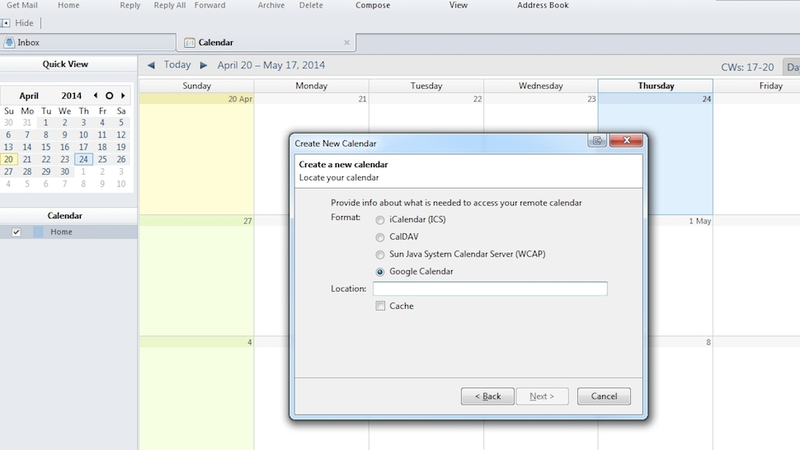
Task: Click the Hide sidebar toggle icon
Action: [6, 23]
